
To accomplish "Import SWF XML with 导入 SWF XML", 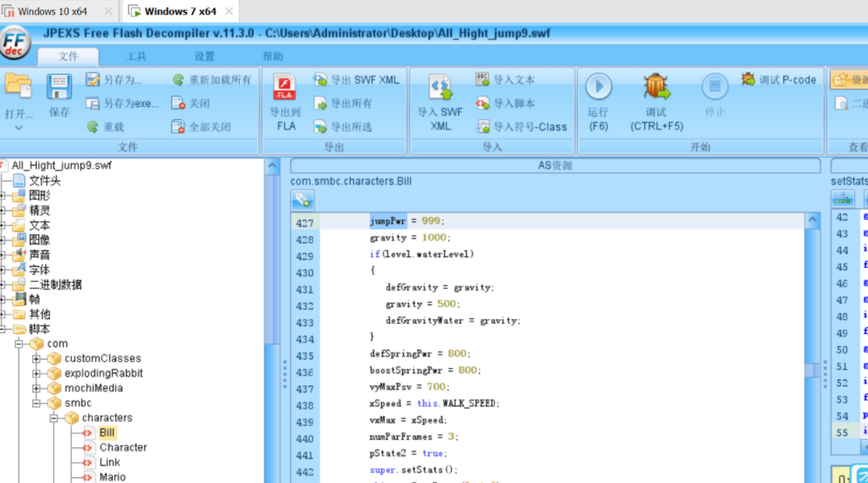I will (x=440, y=104).
